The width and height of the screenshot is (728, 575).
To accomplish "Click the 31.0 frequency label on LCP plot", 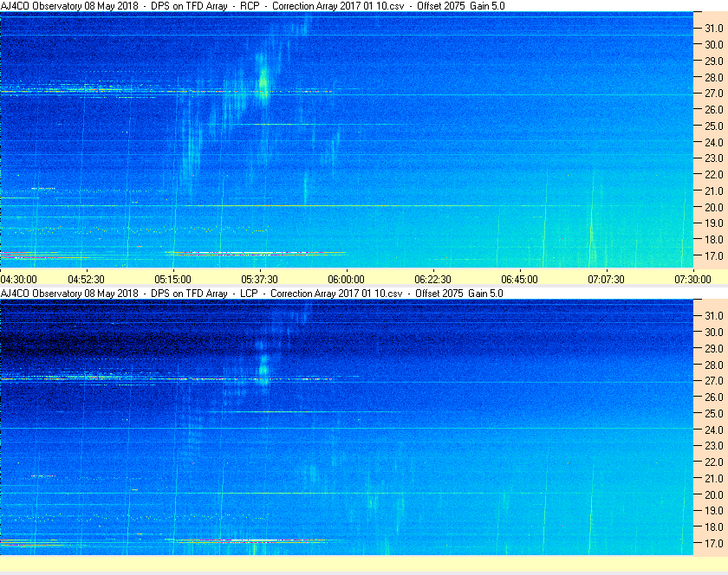I will coord(714,315).
